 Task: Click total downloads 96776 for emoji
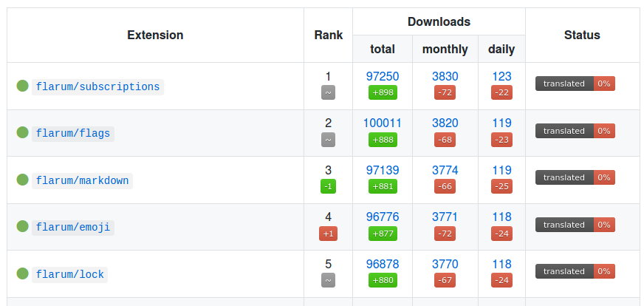(383, 217)
